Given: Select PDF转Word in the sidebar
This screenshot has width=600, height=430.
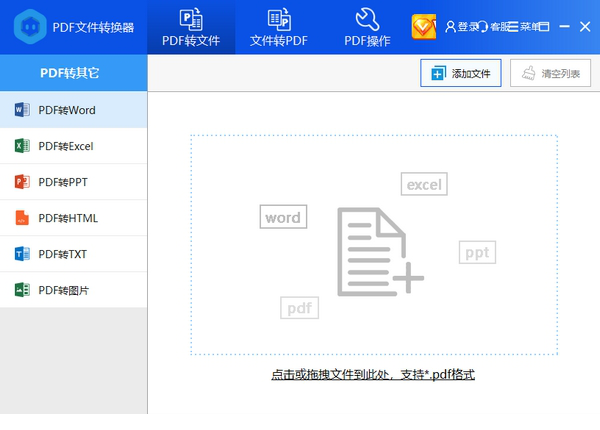Looking at the screenshot, I should pyautogui.click(x=73, y=110).
